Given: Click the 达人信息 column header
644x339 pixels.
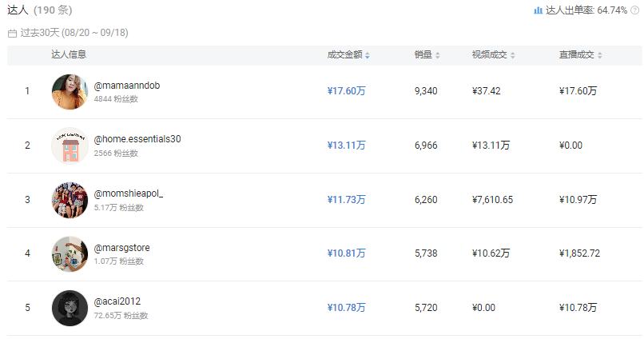Looking at the screenshot, I should point(69,55).
